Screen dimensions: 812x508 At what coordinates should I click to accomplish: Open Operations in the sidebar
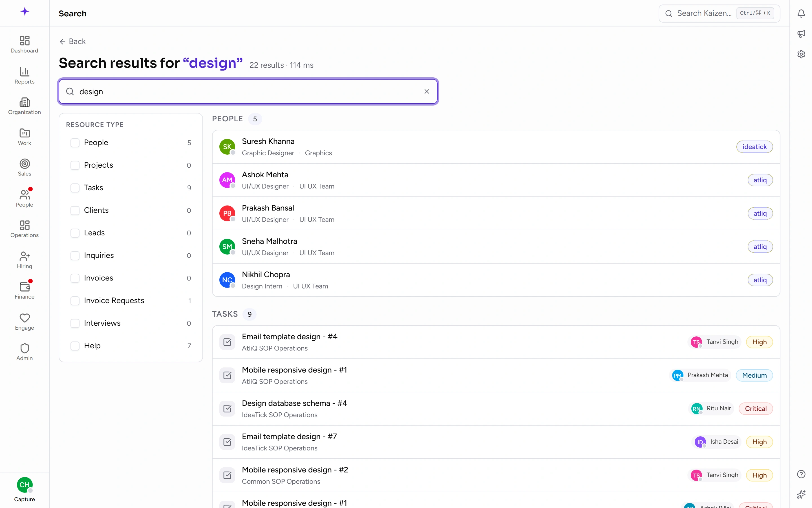[25, 229]
